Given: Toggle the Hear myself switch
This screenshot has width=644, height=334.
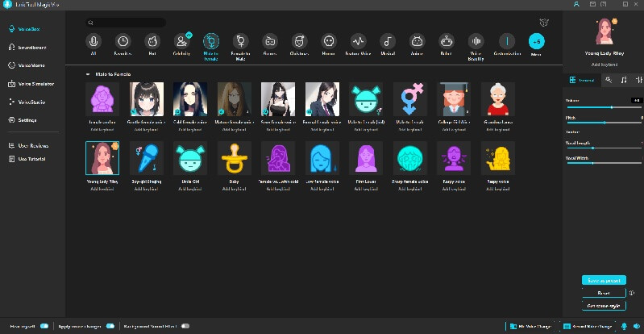Looking at the screenshot, I should (44, 326).
